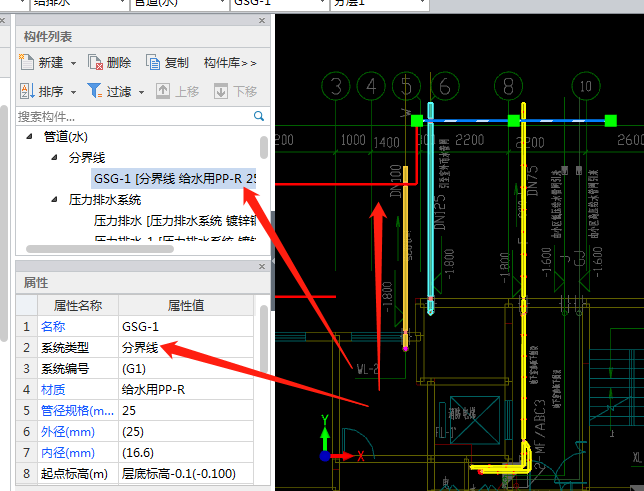Click the 管径规格 value 25 cell

click(186, 410)
